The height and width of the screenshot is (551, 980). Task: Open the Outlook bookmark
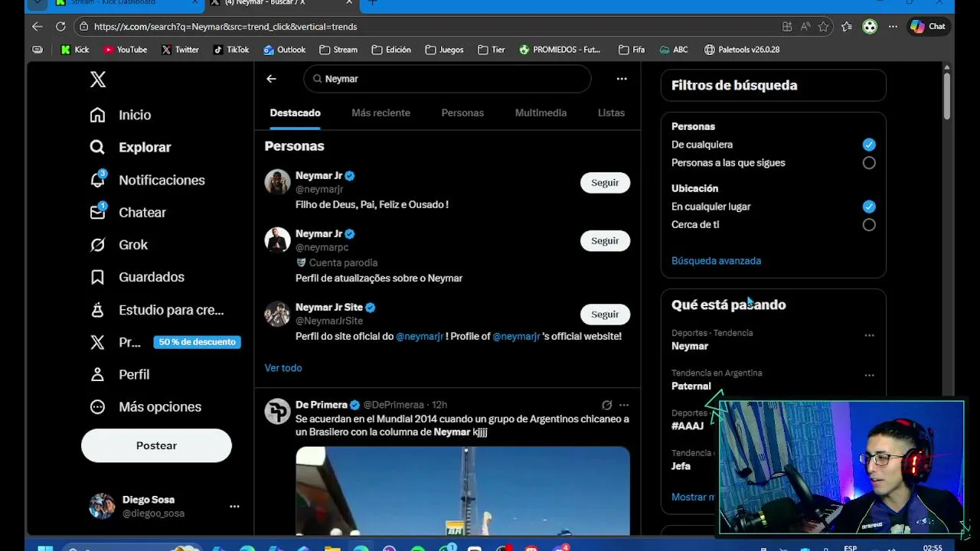[284, 50]
